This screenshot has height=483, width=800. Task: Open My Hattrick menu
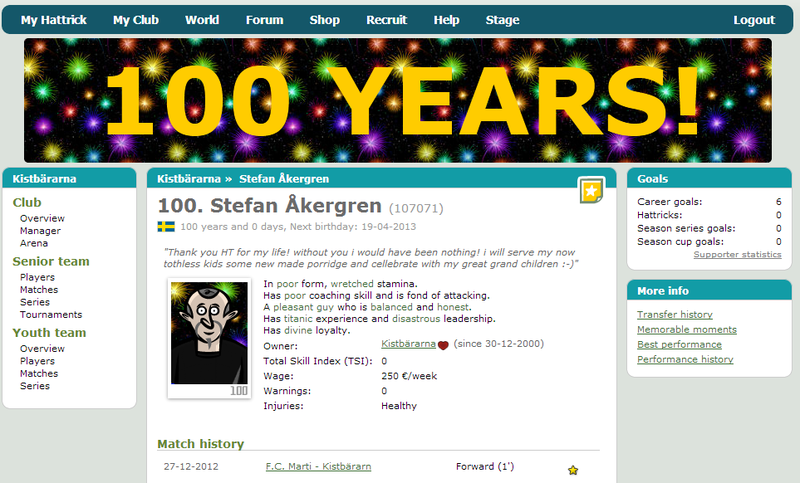54,20
